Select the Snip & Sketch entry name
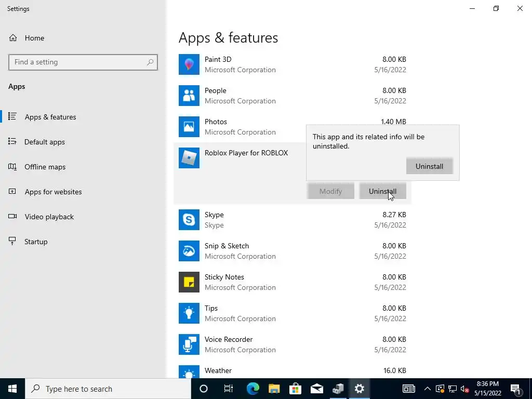The height and width of the screenshot is (399, 532). [x=227, y=246]
